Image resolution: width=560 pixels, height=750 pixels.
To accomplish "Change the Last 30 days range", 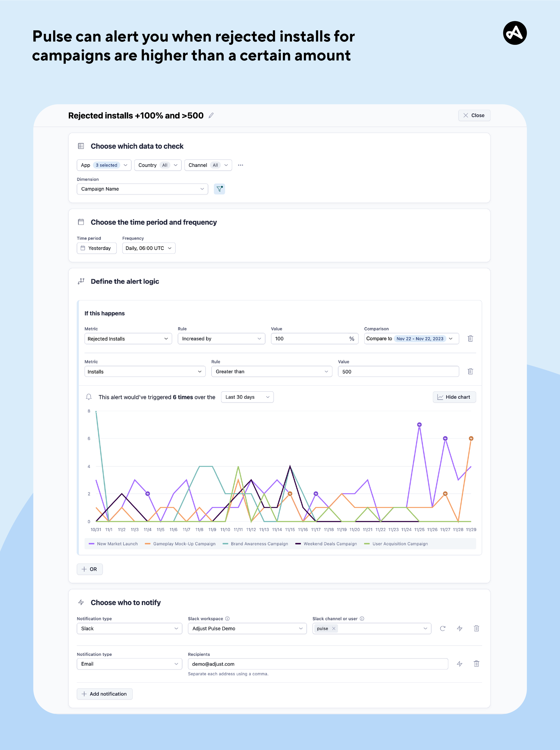I will tap(247, 397).
